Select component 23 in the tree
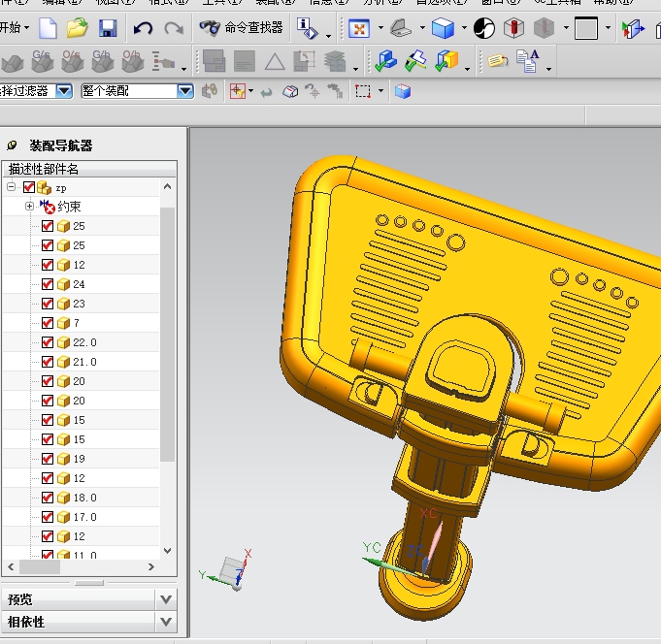Viewport: 661px width, 644px height. pyautogui.click(x=78, y=304)
